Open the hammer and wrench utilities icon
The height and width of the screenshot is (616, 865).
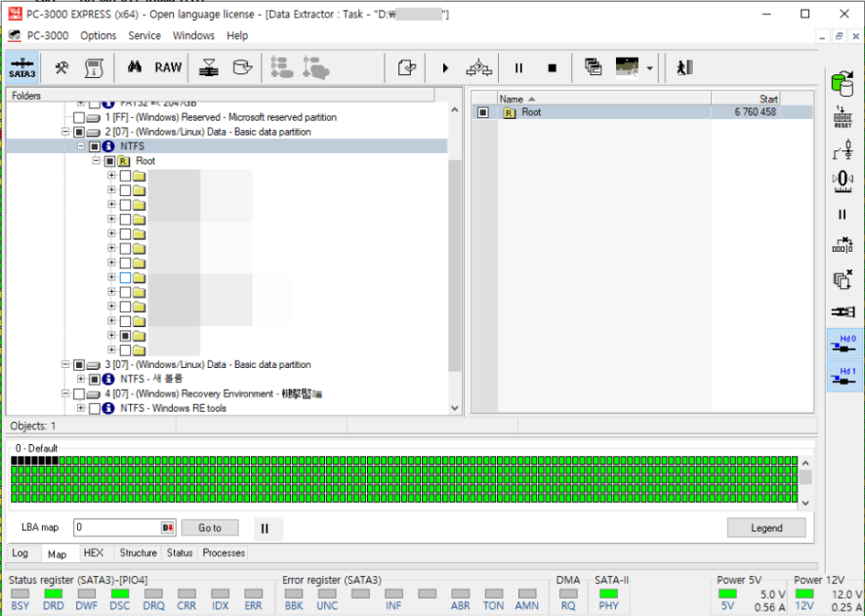coord(62,67)
